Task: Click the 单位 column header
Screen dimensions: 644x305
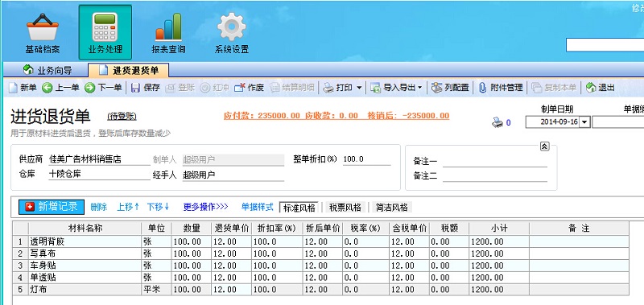Action: point(156,229)
